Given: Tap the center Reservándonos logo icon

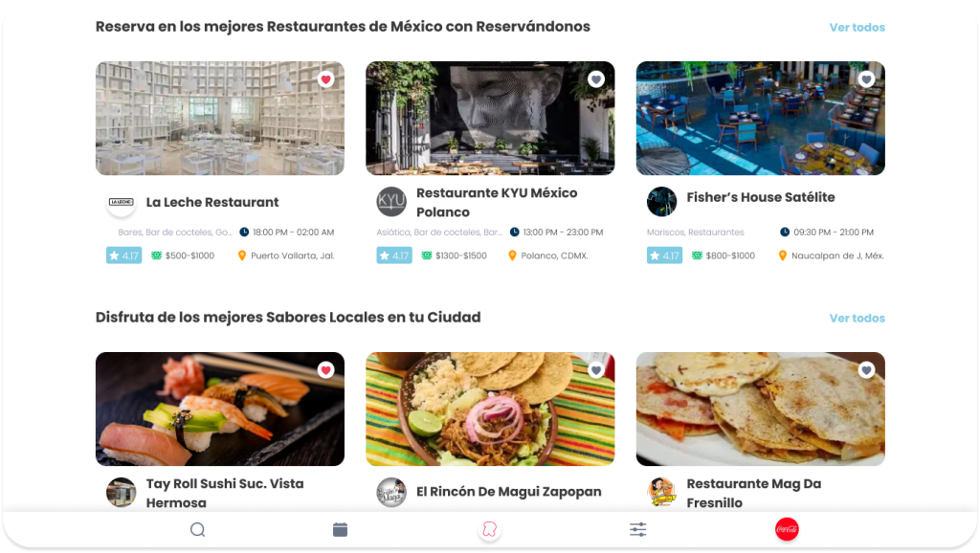Looking at the screenshot, I should [x=489, y=530].
